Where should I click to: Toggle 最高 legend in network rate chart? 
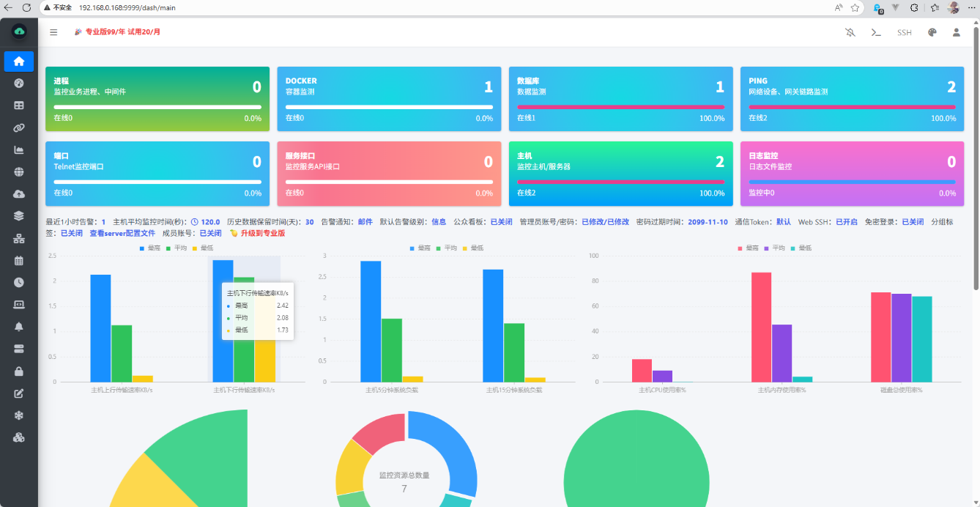150,248
